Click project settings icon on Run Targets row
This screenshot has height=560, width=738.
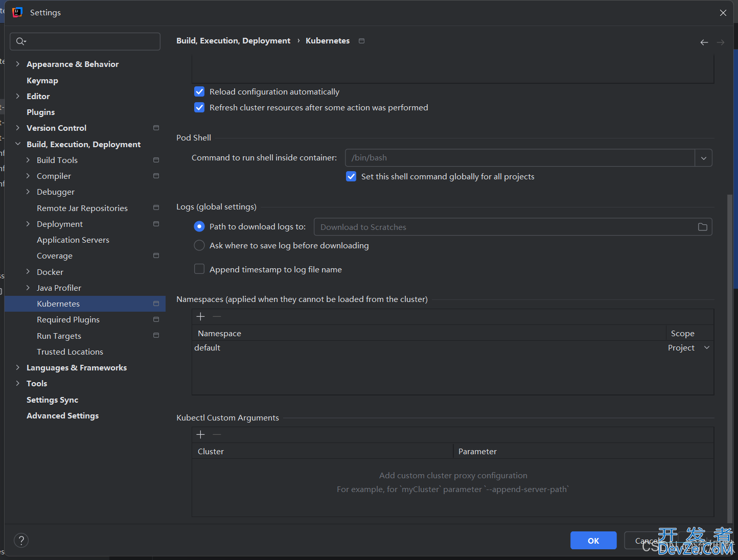tap(156, 335)
